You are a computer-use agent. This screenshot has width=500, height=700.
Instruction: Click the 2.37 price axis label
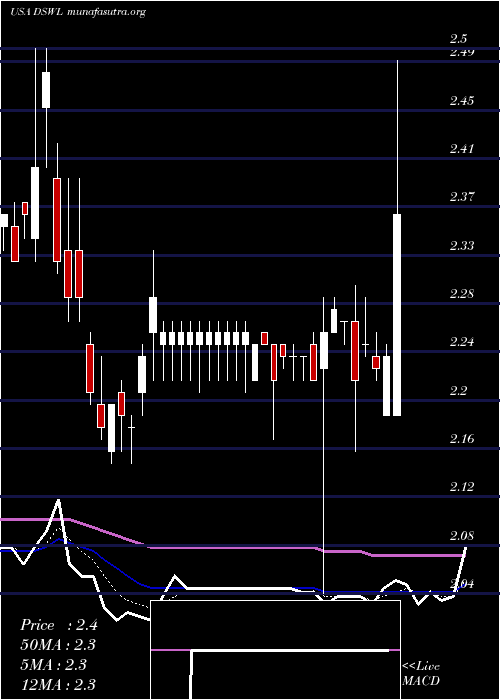click(462, 197)
